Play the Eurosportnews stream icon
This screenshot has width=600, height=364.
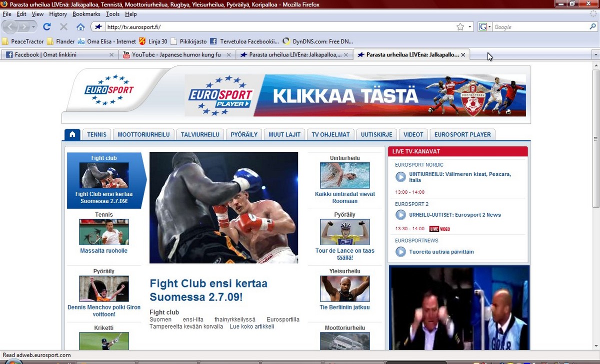(400, 252)
